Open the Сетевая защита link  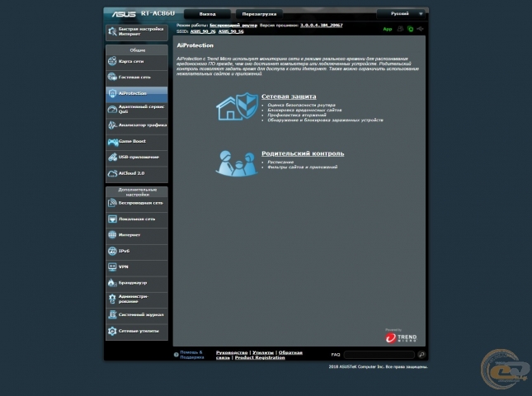[289, 97]
